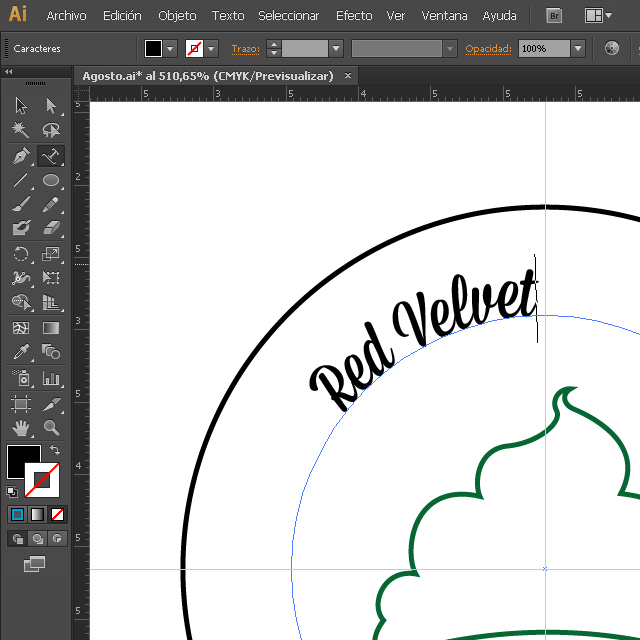Select the Slice tool
The image size is (640, 640).
51,404
